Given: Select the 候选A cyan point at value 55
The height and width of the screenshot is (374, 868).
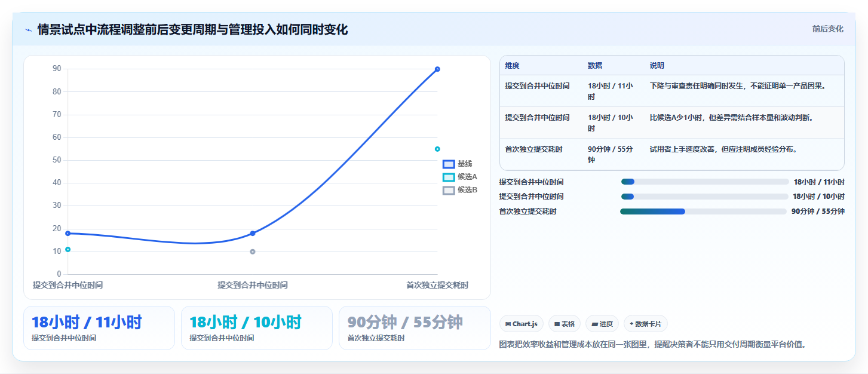Looking at the screenshot, I should 437,149.
